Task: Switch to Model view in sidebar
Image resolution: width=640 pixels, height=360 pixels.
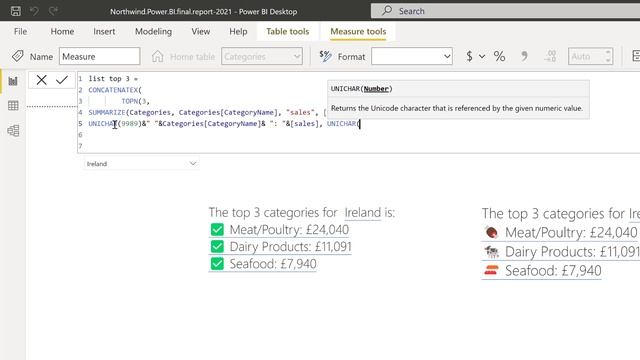Action: point(13,131)
